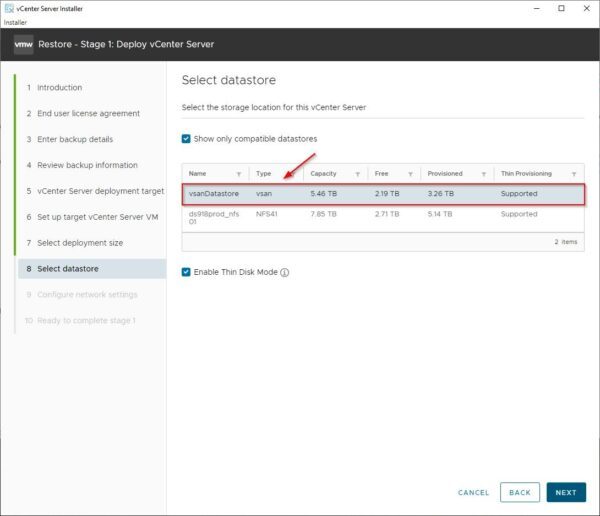Screen dimensions: 600x516
Task: Select the vsanDatastore row
Action: (x=382, y=194)
